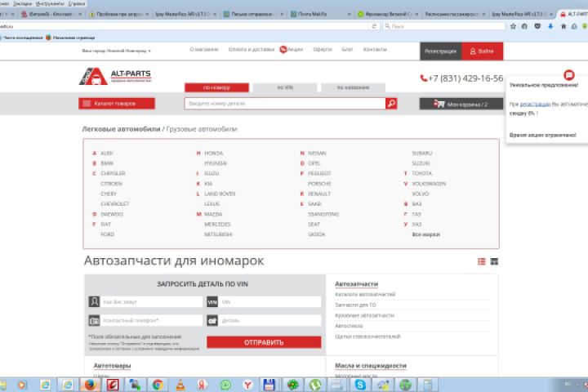Screen dimensions: 588x392
Task: Open ICQ green flower icon in taskbar
Action: 293,385
